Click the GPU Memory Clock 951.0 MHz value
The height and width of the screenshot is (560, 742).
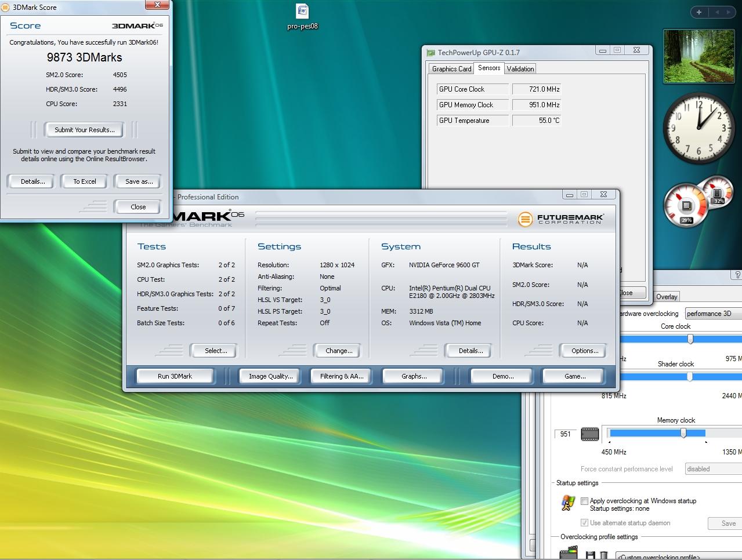tap(537, 105)
